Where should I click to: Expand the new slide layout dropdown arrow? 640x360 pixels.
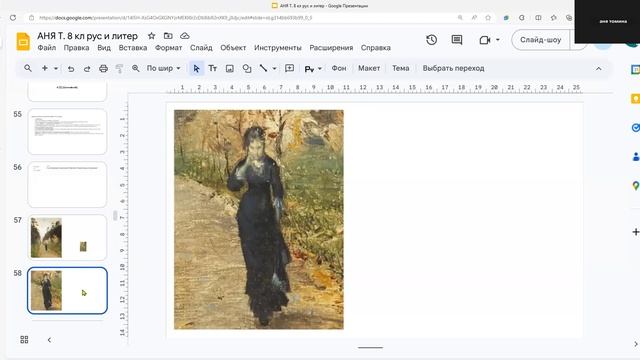56,69
